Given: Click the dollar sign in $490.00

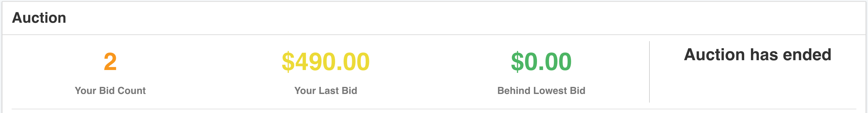Looking at the screenshot, I should 288,62.
